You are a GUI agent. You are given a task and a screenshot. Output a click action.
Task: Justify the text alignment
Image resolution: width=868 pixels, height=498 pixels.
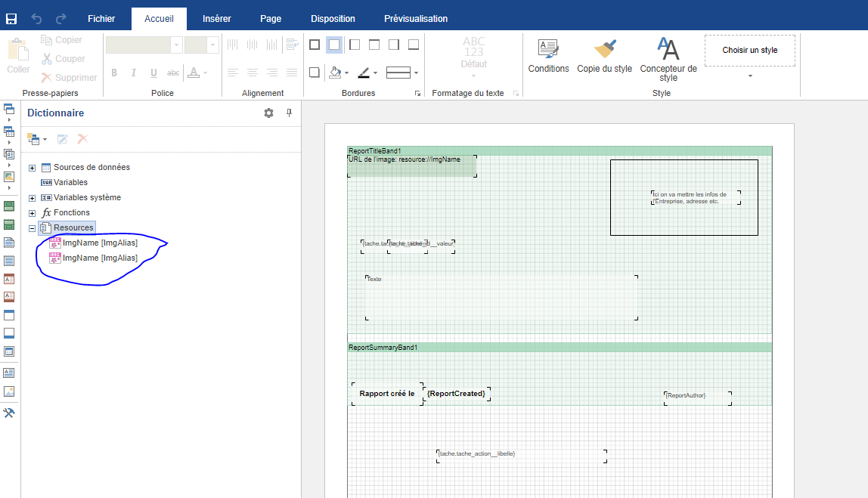(292, 73)
